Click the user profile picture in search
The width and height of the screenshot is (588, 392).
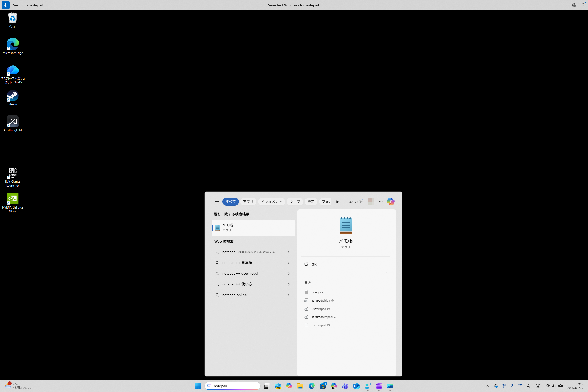pos(371,202)
